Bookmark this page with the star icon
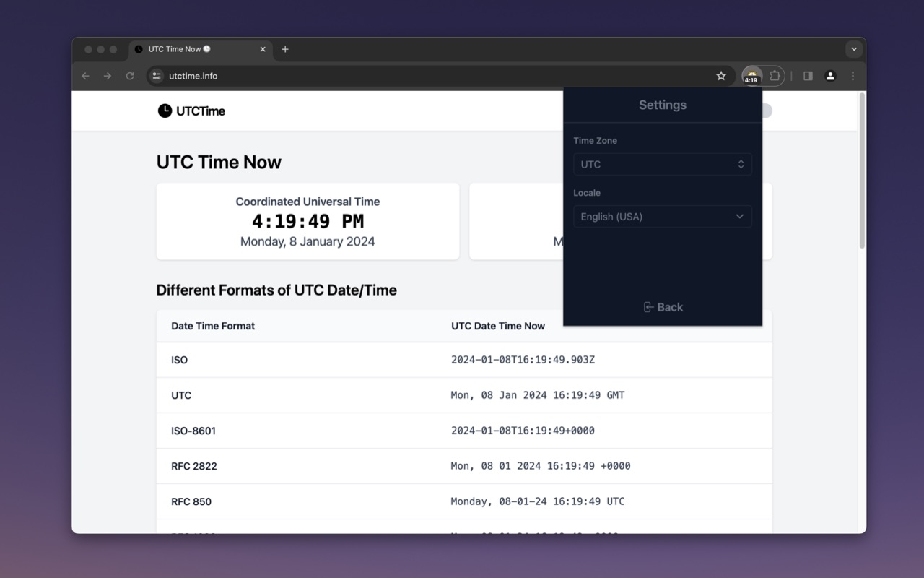This screenshot has width=924, height=578. [x=720, y=76]
